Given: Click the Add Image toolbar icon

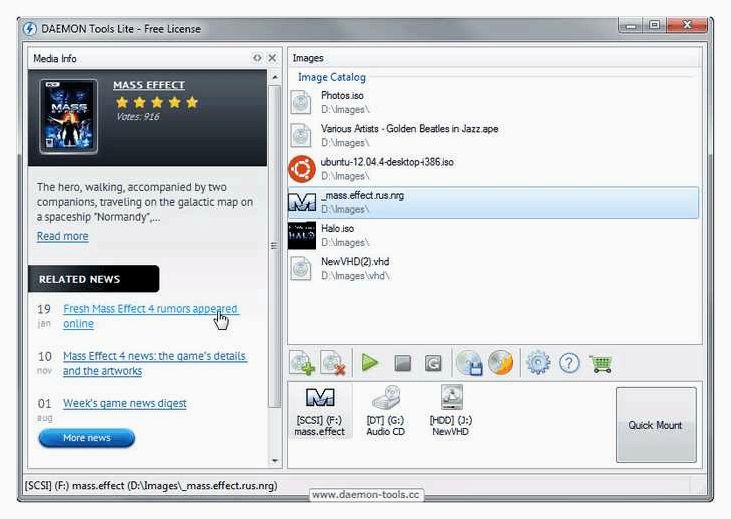Looking at the screenshot, I should 302,363.
